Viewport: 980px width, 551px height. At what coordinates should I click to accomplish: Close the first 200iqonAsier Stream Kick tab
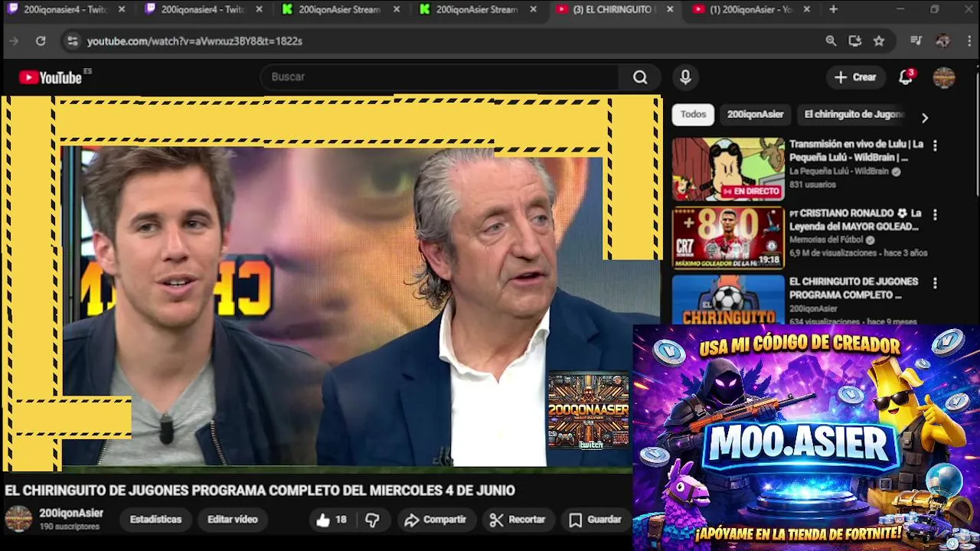point(396,9)
